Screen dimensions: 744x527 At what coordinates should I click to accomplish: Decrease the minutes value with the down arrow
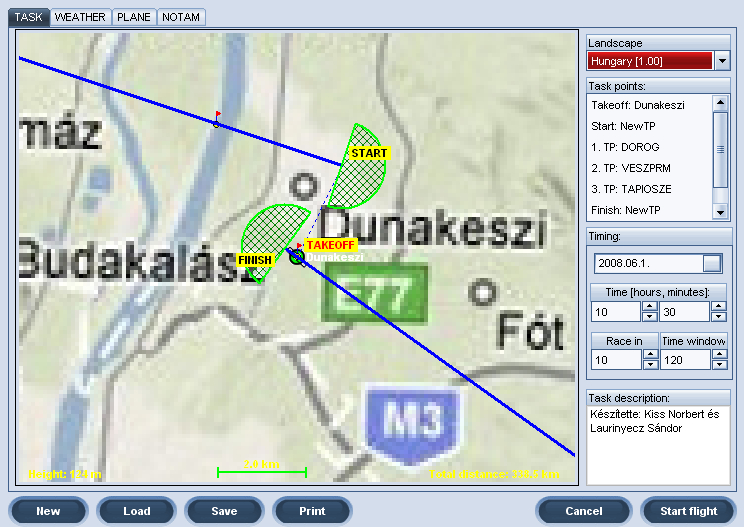[x=718, y=318]
